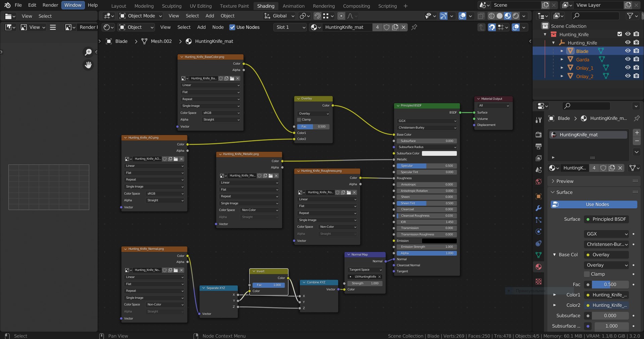Screen dimensions: 644x339
Task: Open the World properties tab
Action: pyautogui.click(x=538, y=182)
